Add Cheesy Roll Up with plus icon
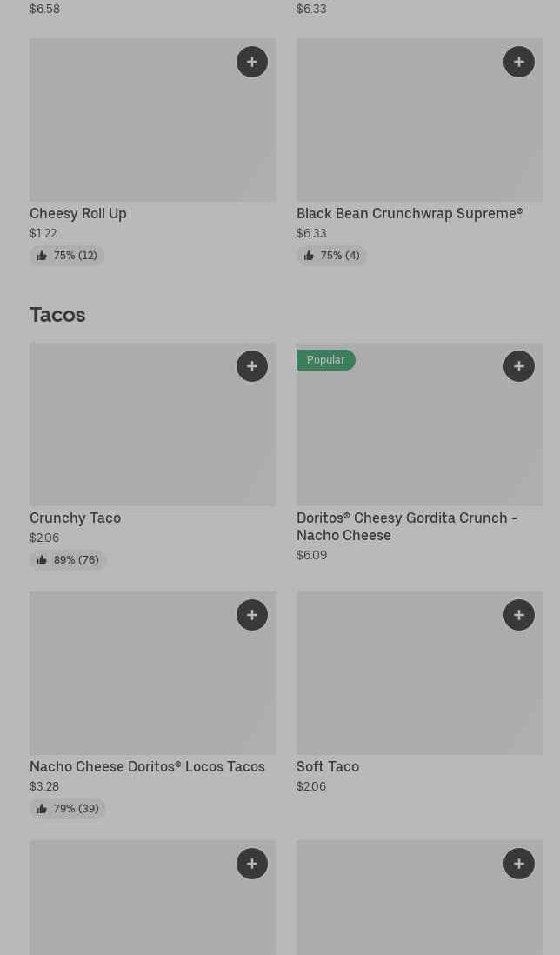Image resolution: width=560 pixels, height=955 pixels. 252,62
